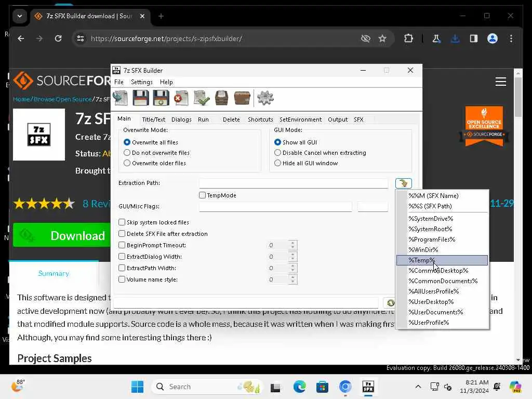Enable Volume name style checkbox
The width and height of the screenshot is (532, 399).
[x=122, y=279]
